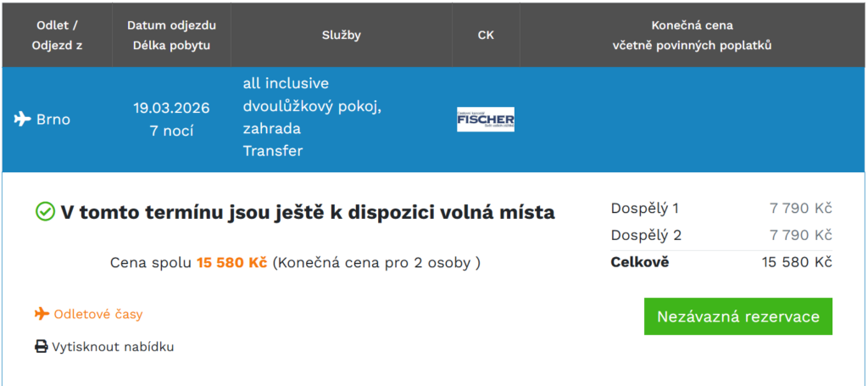The width and height of the screenshot is (868, 386).
Task: Click the Fischer travel agency logo
Action: [x=486, y=120]
